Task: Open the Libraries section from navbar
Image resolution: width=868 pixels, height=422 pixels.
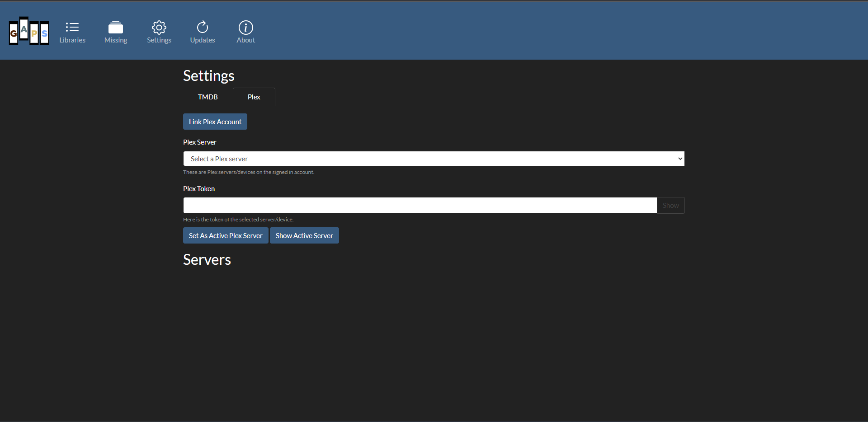Action: [72, 32]
